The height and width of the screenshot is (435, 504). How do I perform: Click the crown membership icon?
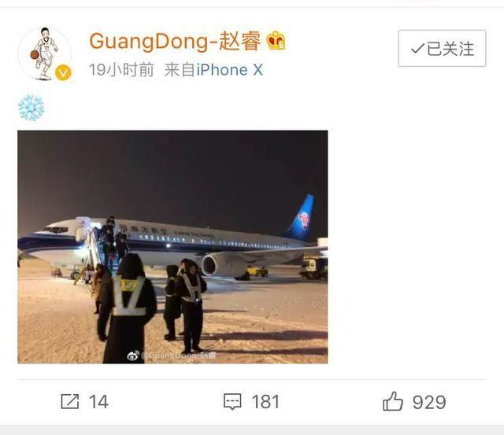click(276, 41)
